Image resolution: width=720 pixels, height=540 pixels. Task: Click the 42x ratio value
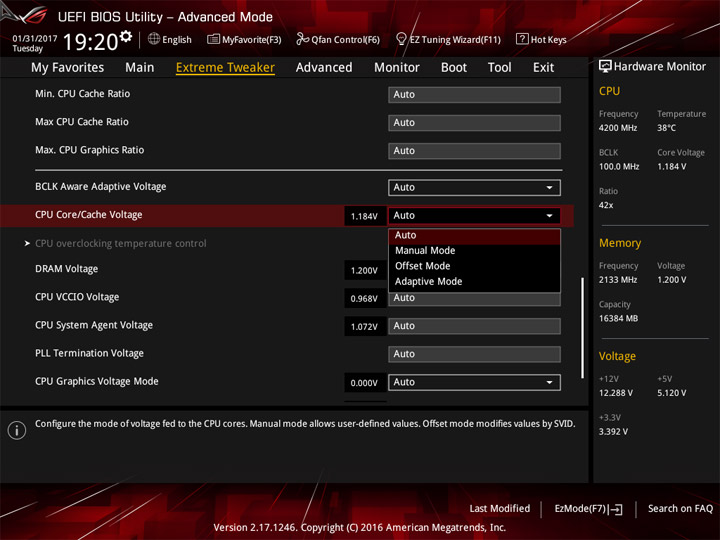[x=606, y=205]
